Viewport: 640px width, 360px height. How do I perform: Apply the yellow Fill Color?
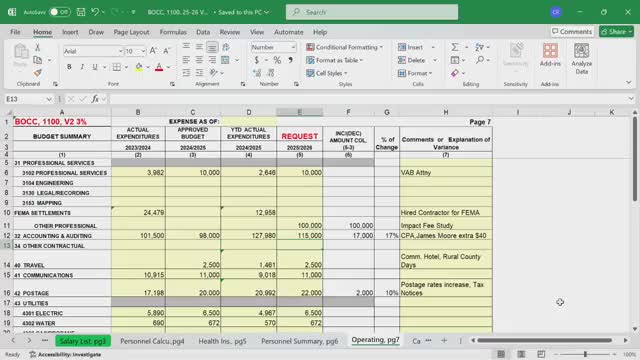click(139, 67)
